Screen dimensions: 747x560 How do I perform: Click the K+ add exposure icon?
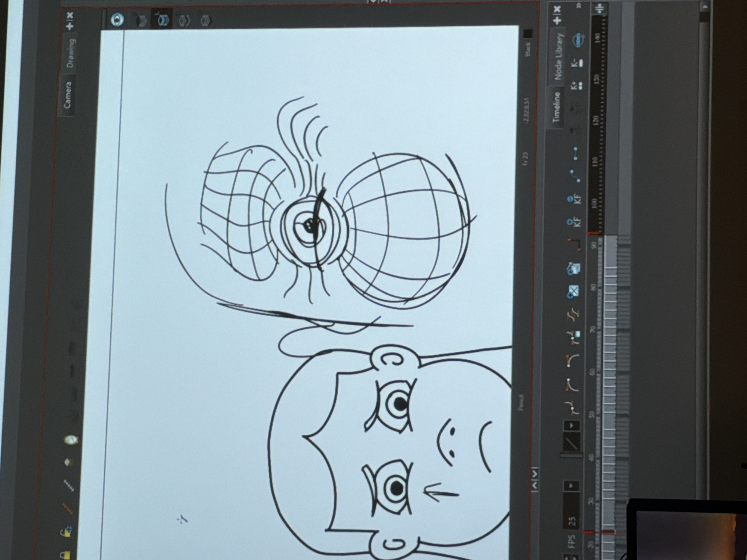[x=577, y=86]
